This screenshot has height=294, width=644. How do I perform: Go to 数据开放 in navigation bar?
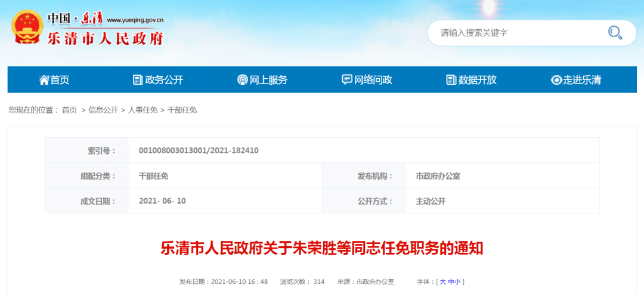point(478,80)
